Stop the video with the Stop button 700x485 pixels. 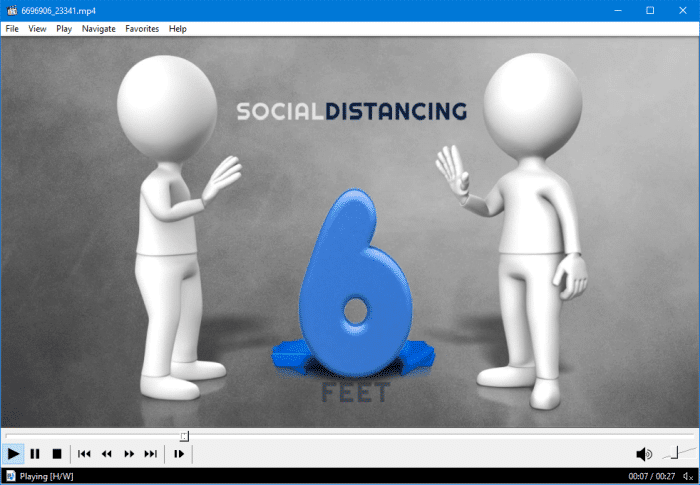[x=57, y=454]
